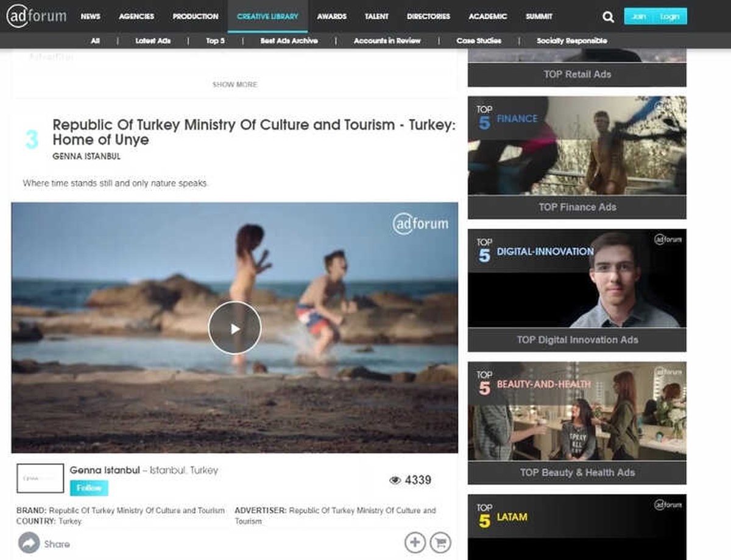731x560 pixels.
Task: Go to Latest Ads
Action: (153, 41)
